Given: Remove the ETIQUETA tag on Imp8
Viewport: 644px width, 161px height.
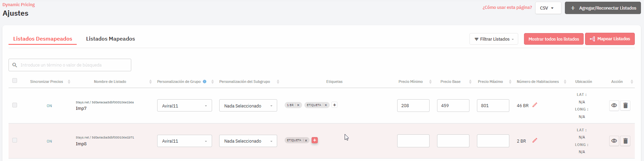Looking at the screenshot, I should click(306, 140).
